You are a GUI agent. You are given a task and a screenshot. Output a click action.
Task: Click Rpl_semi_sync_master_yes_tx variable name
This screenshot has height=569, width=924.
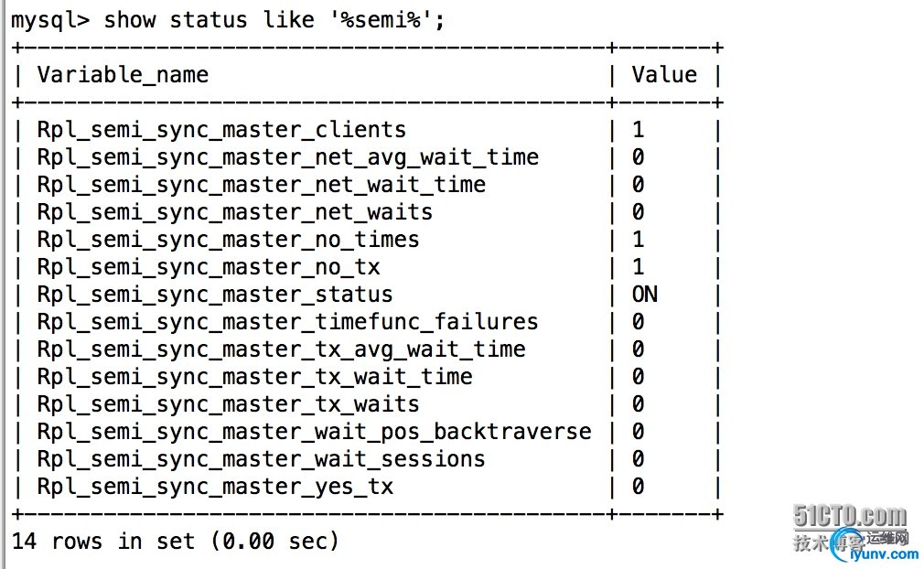coord(215,487)
